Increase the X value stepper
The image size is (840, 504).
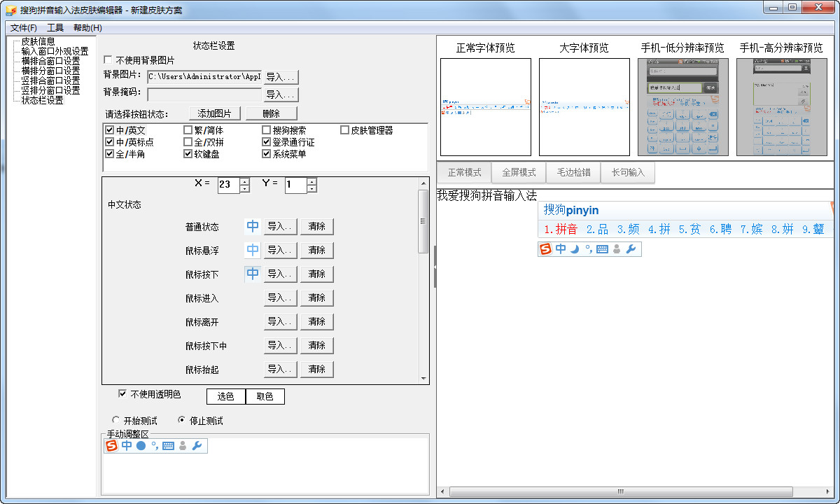click(244, 181)
